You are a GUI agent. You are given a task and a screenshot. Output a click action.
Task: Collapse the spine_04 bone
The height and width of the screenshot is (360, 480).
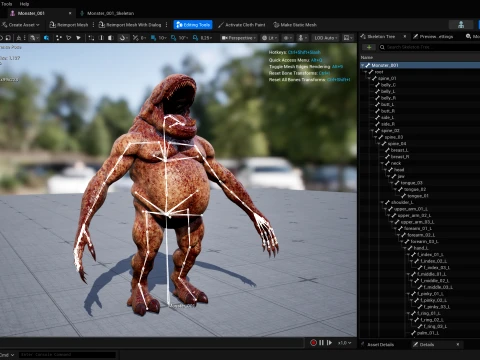pyautogui.click(x=379, y=144)
